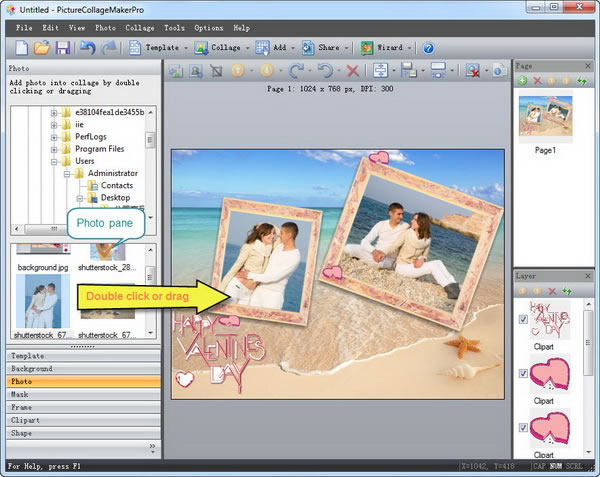
Task: Click the fit size icon in edit toolbar
Action: (x=438, y=71)
